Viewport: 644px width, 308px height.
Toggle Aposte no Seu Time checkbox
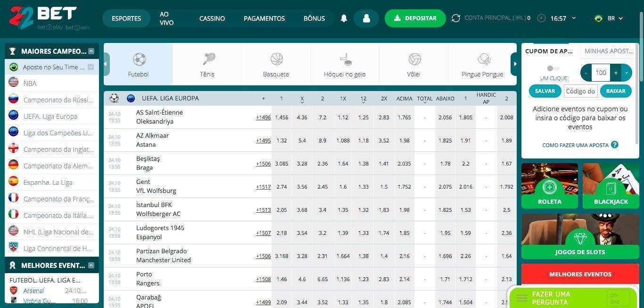[91, 67]
